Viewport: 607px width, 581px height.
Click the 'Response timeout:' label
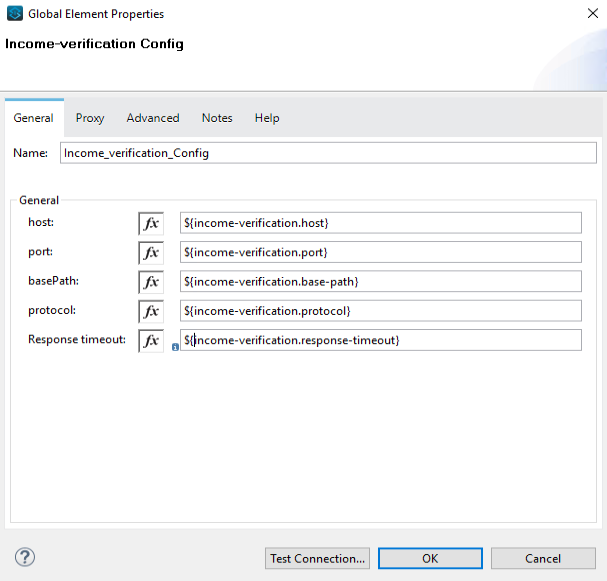point(77,339)
